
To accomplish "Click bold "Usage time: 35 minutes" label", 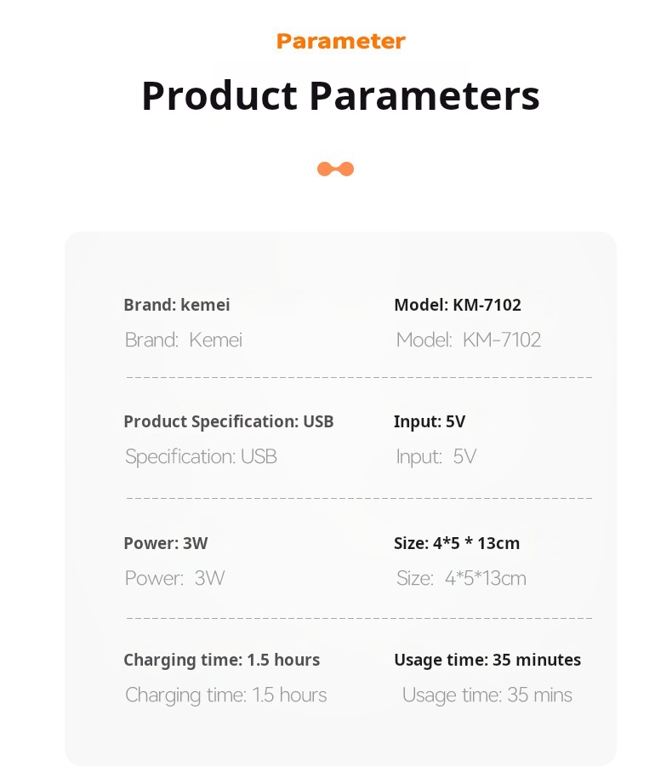I will 487,660.
